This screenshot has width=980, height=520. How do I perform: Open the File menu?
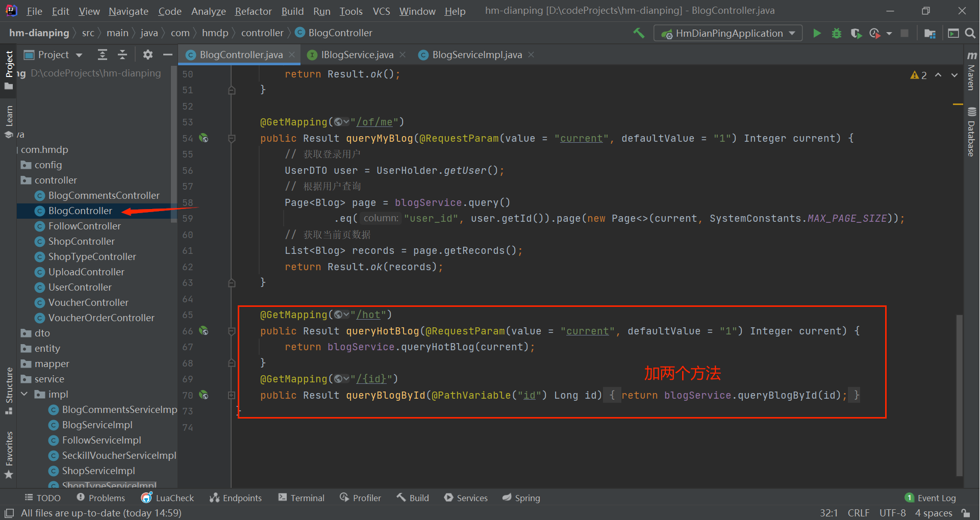[34, 11]
